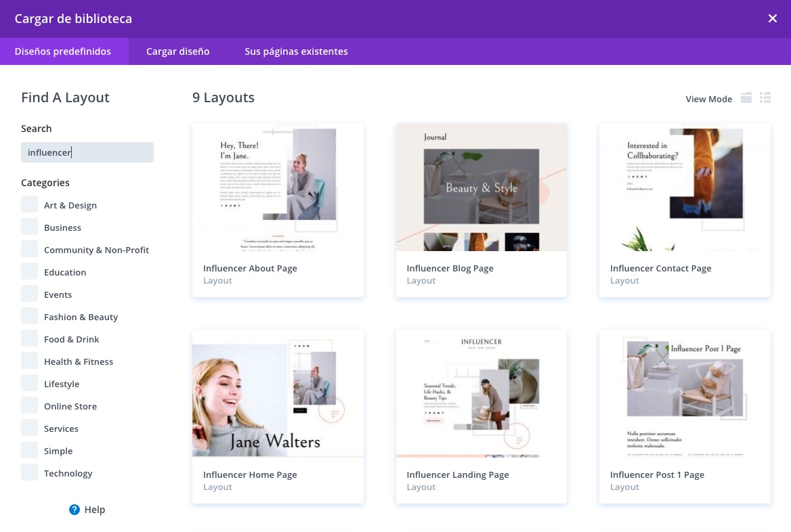The width and height of the screenshot is (791, 532).
Task: Select the Online Store category filter
Action: click(x=30, y=406)
